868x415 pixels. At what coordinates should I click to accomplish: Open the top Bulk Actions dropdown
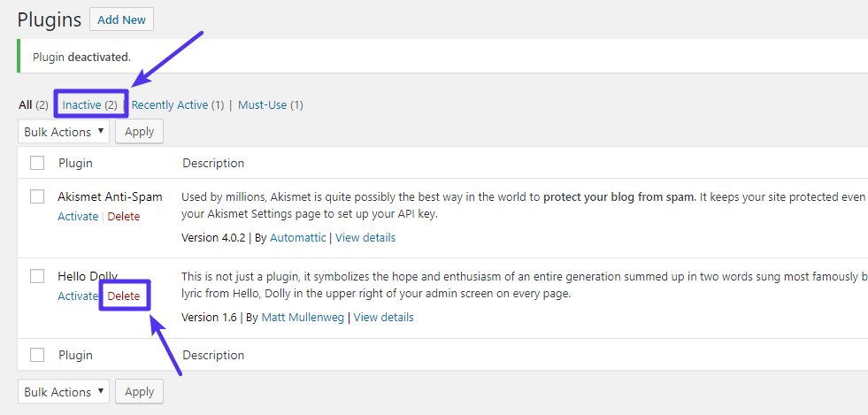click(63, 132)
